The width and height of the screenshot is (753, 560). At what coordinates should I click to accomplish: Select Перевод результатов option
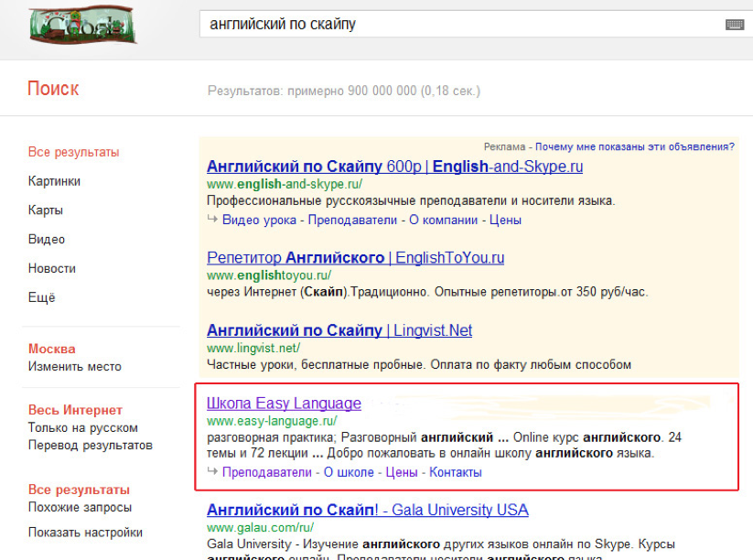(x=90, y=446)
